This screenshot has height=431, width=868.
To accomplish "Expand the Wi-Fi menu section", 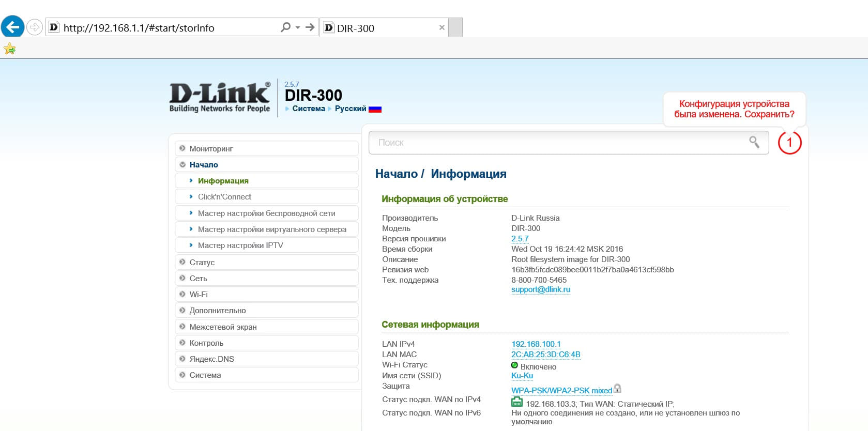I will 199,294.
